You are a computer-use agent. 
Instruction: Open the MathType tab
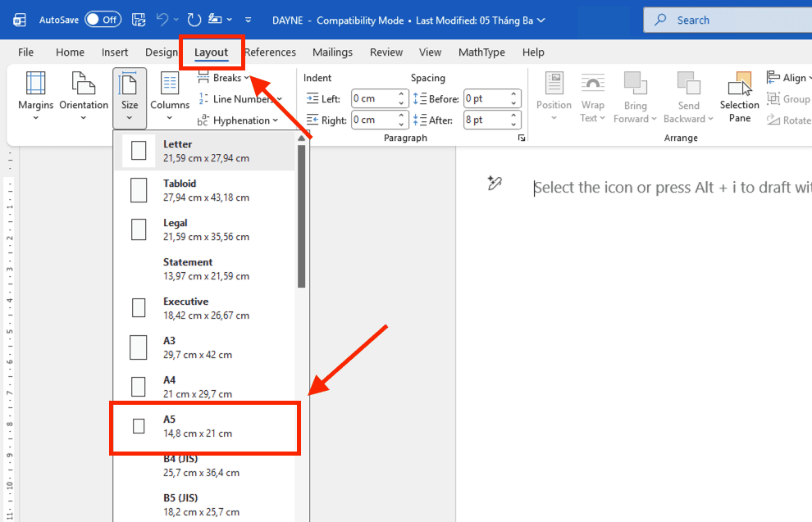[481, 52]
